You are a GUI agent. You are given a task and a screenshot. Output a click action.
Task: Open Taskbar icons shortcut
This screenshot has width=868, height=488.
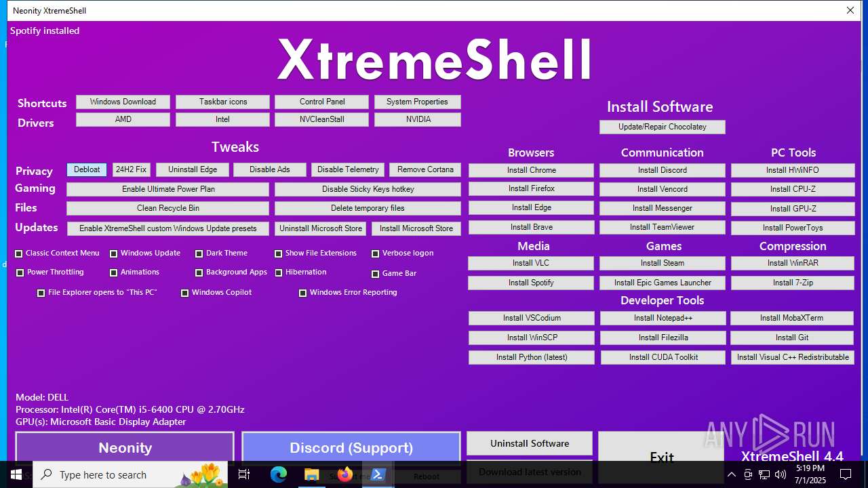coord(223,102)
